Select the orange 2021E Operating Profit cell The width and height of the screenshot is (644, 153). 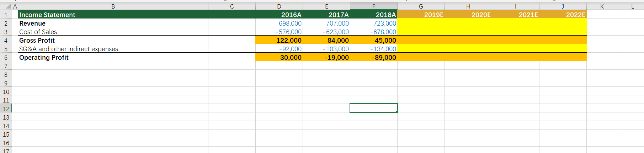tap(516, 57)
